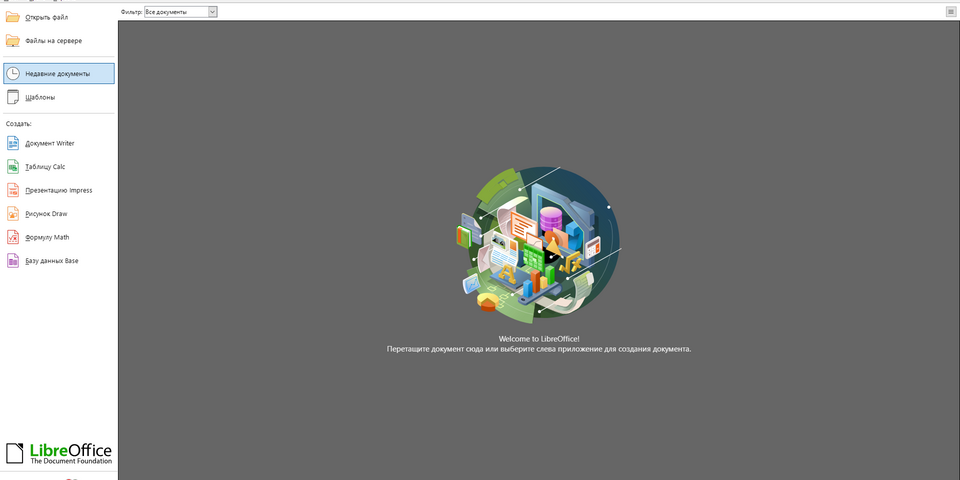Click the Welcome to LibreOffice! text
The width and height of the screenshot is (960, 480).
click(x=539, y=339)
